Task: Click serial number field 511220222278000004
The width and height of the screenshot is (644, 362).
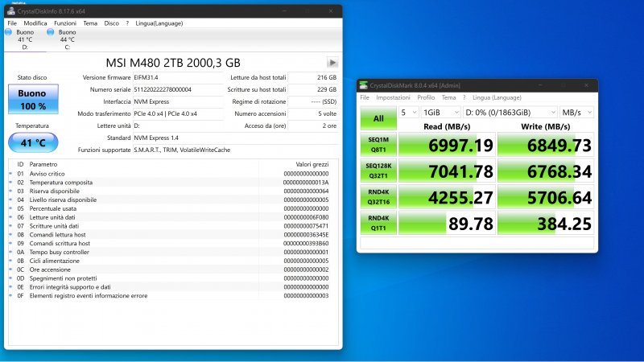Action: coord(178,89)
